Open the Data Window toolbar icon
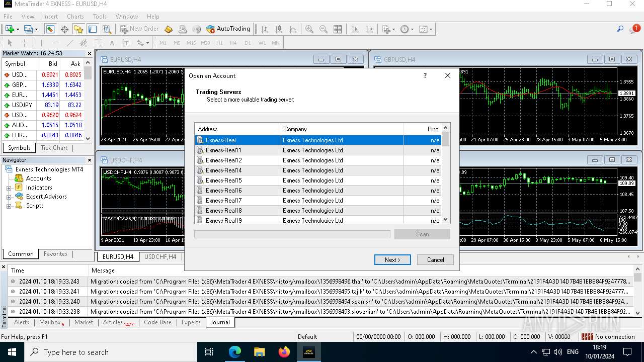 coord(65,29)
